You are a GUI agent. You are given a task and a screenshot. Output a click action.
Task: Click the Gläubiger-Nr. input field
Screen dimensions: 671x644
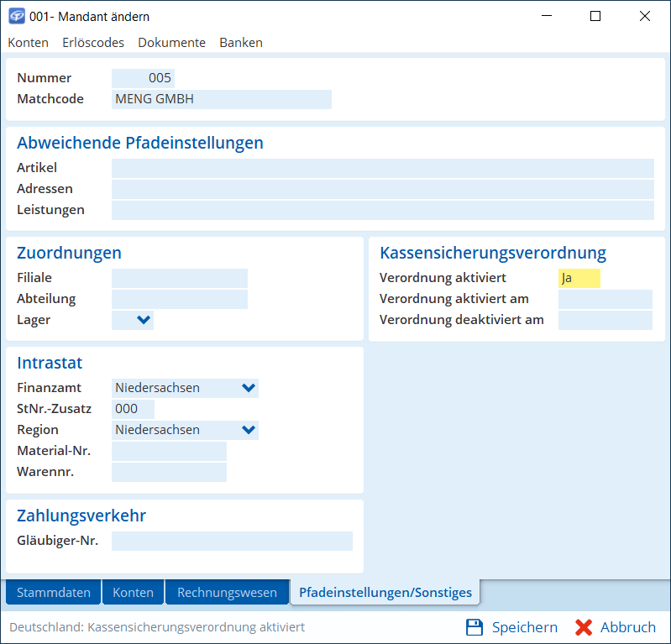pos(232,541)
